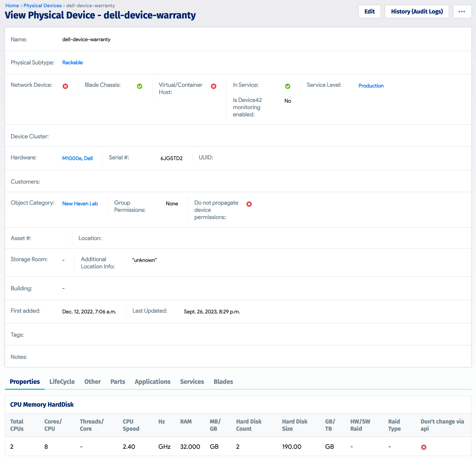The height and width of the screenshot is (461, 476).
Task: Open the Rackable subtype link
Action: [x=72, y=62]
